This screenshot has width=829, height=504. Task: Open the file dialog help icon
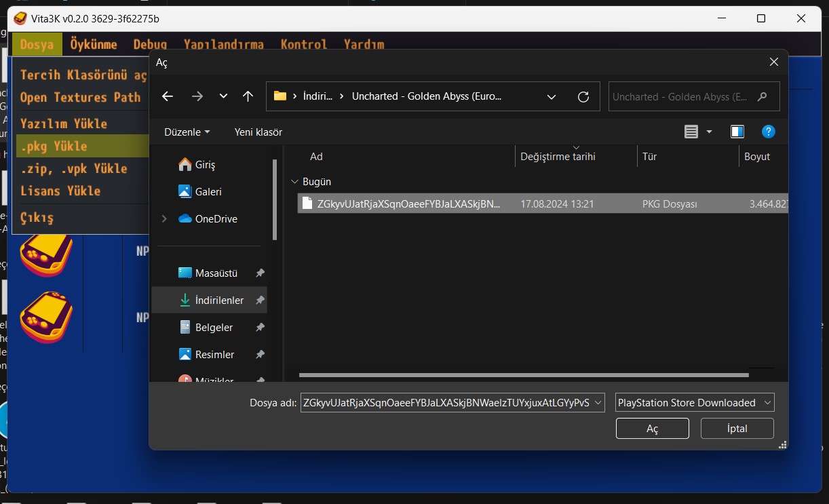768,132
